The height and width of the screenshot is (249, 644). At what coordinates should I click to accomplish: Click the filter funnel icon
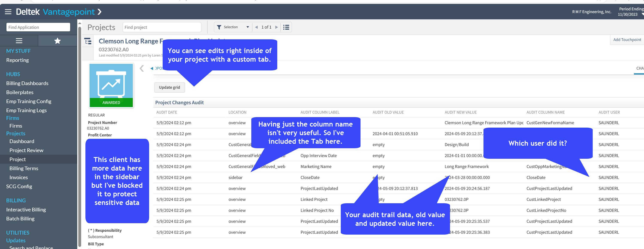[x=219, y=27]
